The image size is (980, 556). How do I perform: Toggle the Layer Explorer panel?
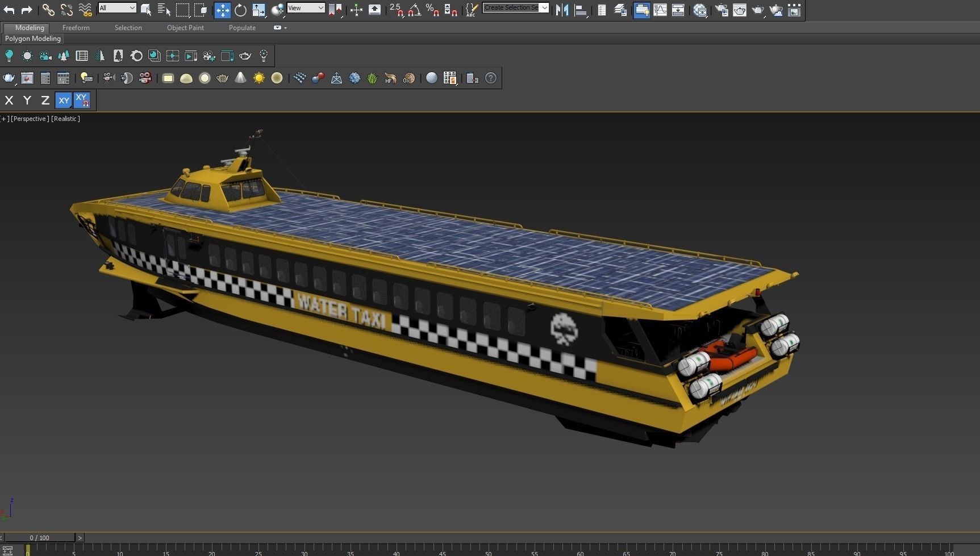click(x=620, y=10)
